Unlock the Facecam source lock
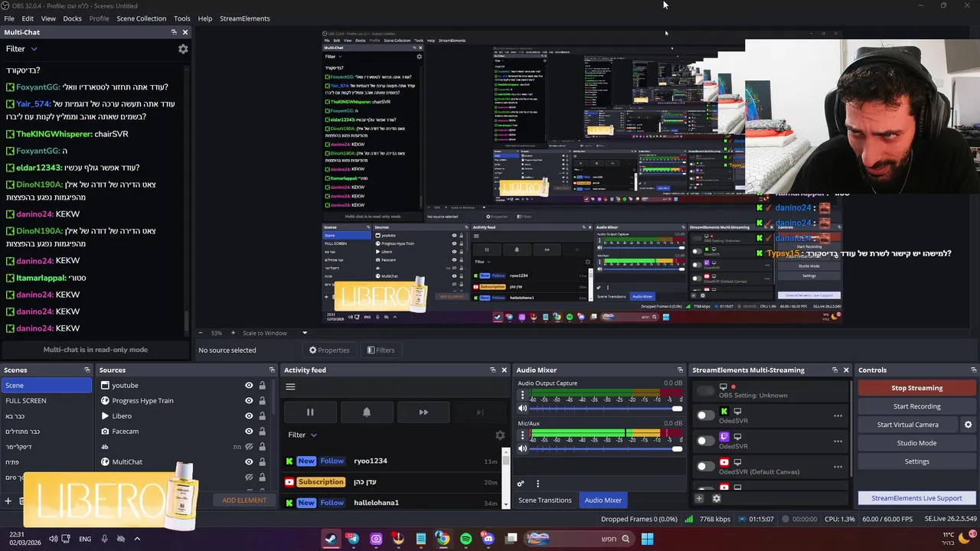 [262, 432]
